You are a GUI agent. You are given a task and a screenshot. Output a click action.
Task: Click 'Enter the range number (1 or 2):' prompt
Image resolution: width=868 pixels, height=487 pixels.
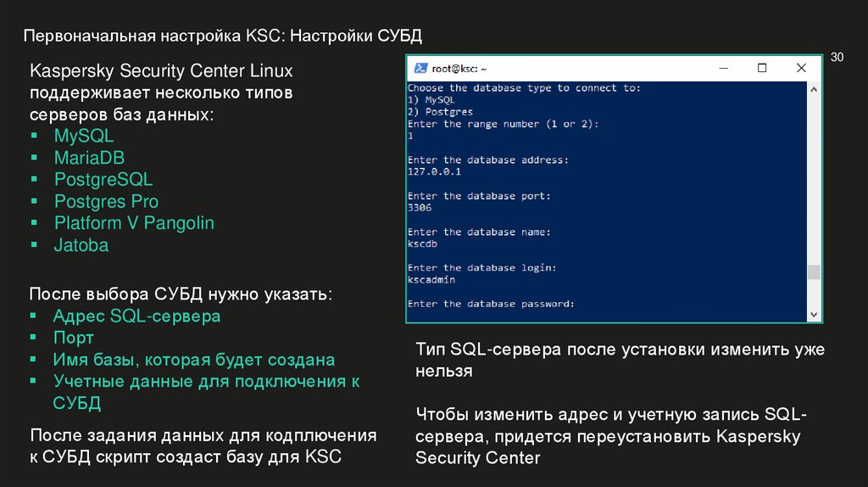click(503, 124)
